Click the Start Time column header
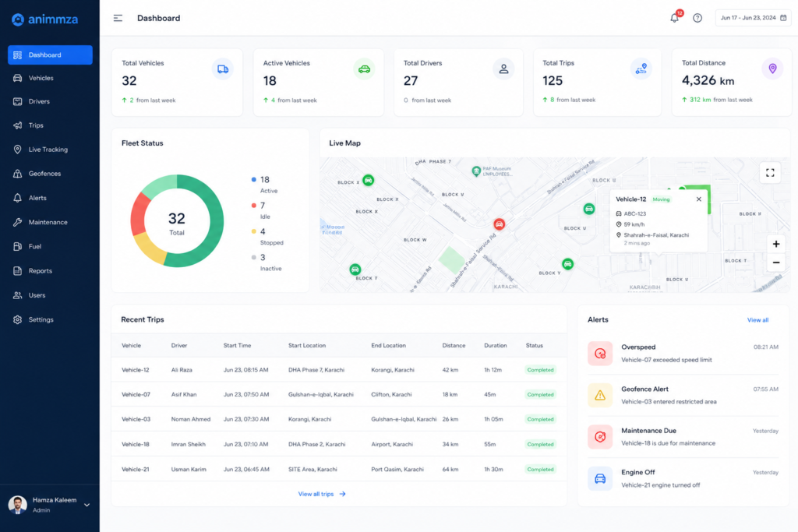Viewport: 798px width, 532px height. (x=237, y=346)
